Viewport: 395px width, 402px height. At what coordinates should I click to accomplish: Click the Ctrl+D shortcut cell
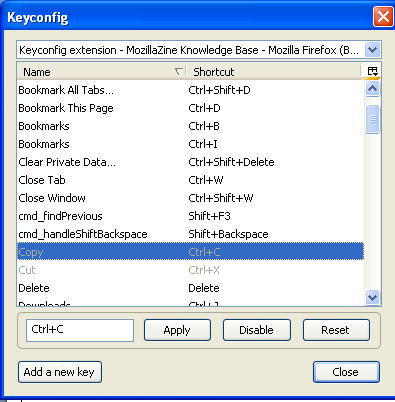[x=204, y=108]
